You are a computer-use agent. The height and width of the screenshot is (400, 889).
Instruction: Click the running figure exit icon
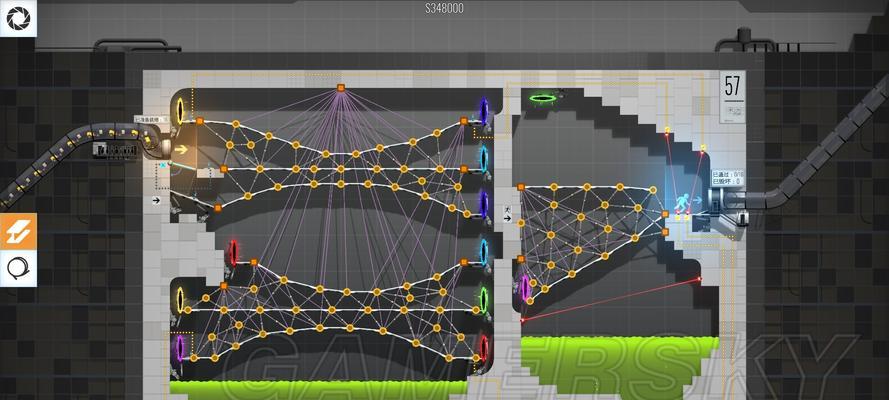(x=682, y=202)
